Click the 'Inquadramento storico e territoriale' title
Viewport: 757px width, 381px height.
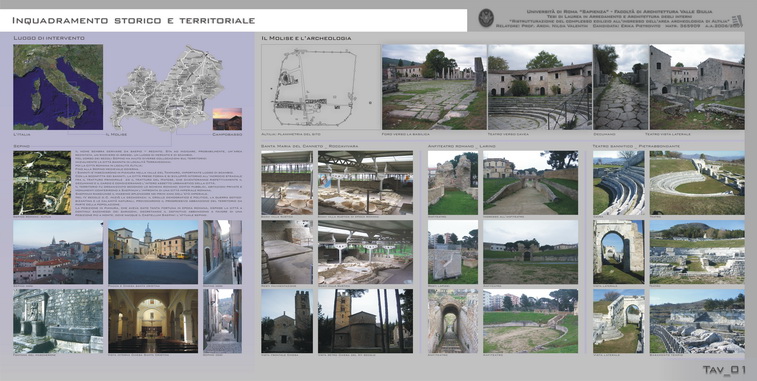click(x=134, y=20)
